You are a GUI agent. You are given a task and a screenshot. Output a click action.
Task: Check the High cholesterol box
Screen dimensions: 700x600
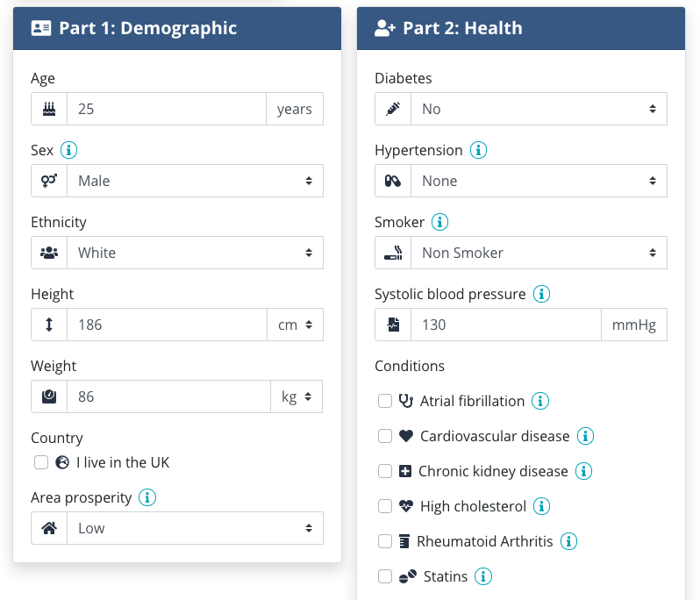point(385,506)
